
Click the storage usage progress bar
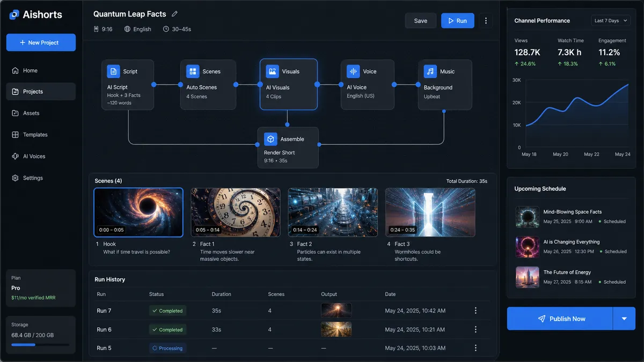(40, 345)
